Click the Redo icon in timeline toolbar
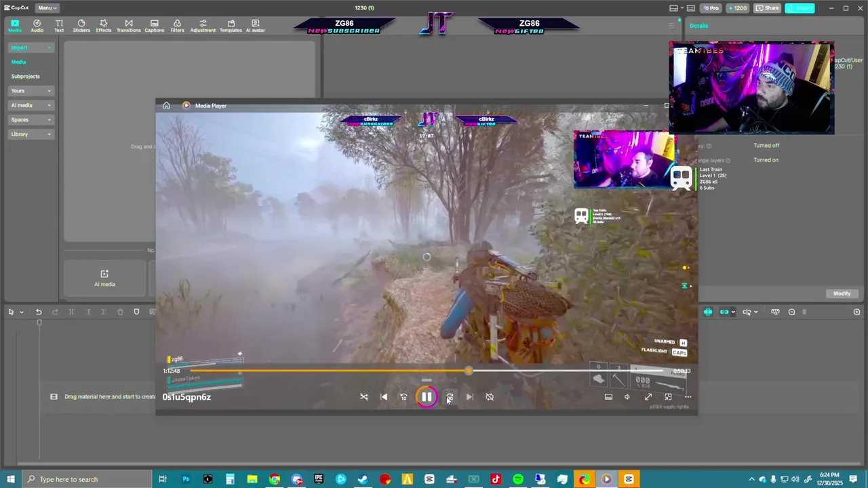Image resolution: width=868 pixels, height=488 pixels. (x=55, y=312)
